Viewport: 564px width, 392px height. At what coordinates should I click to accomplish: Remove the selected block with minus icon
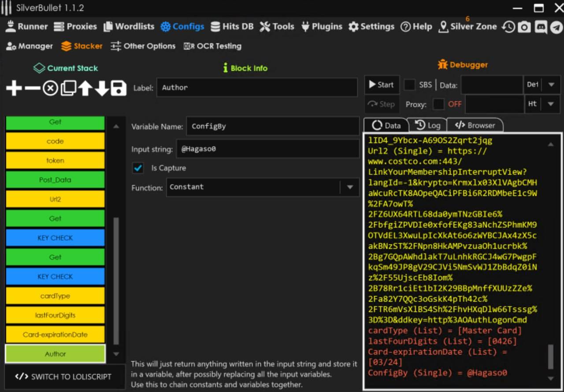click(x=33, y=88)
